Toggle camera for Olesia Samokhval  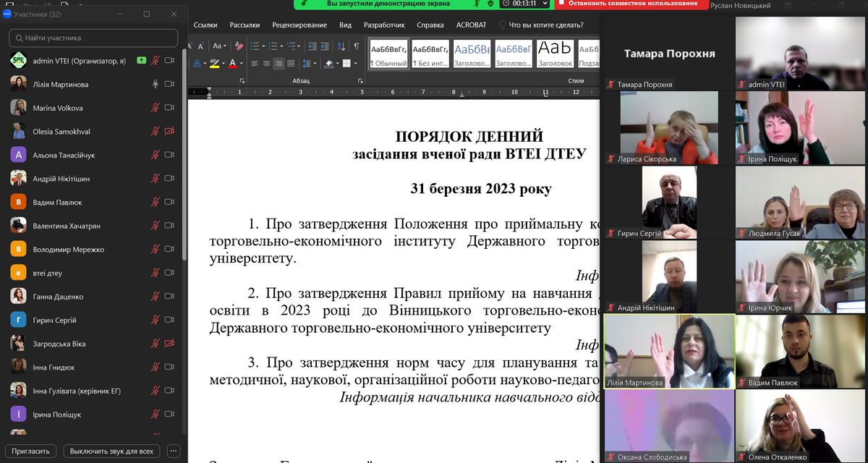pyautogui.click(x=170, y=132)
